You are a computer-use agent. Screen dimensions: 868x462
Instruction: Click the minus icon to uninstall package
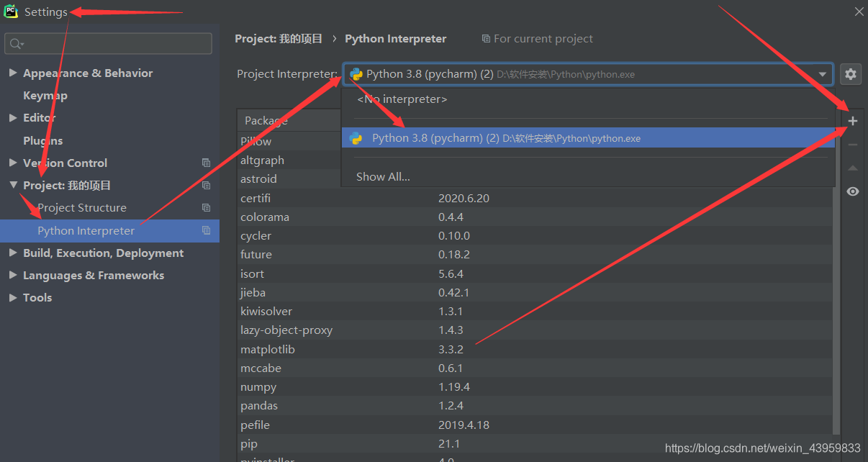coord(853,145)
